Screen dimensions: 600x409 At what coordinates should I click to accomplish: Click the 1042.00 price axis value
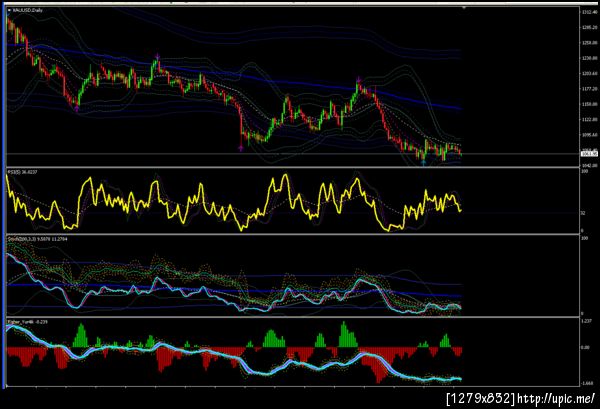(589, 165)
